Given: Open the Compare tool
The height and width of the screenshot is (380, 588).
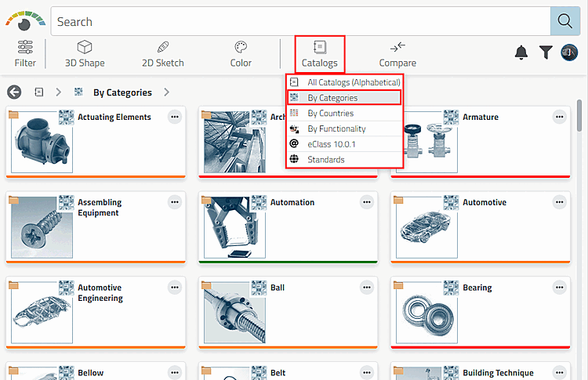Looking at the screenshot, I should 397,53.
